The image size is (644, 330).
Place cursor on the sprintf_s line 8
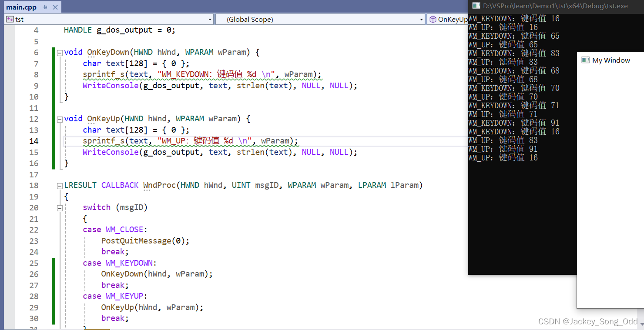tap(174, 74)
